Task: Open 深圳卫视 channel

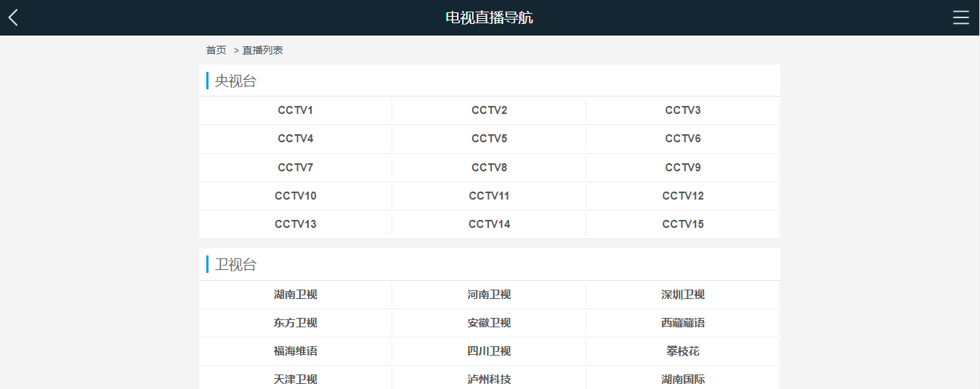Action: pyautogui.click(x=683, y=295)
